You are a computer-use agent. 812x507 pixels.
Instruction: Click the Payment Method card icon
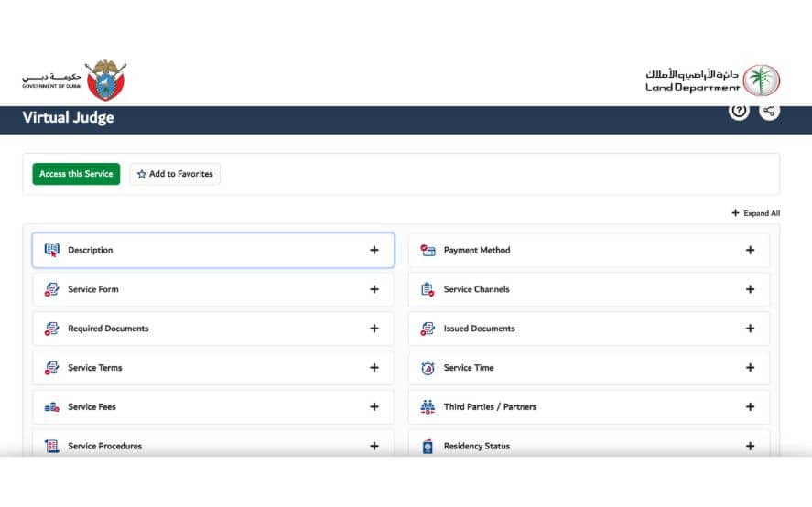[x=428, y=250]
